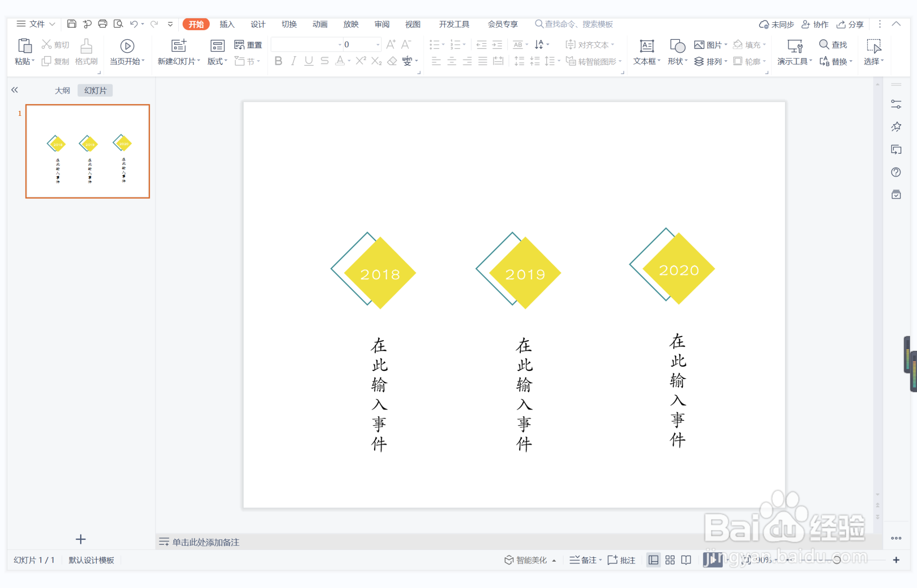Click the Print icon
The width and height of the screenshot is (917, 588).
(x=103, y=24)
